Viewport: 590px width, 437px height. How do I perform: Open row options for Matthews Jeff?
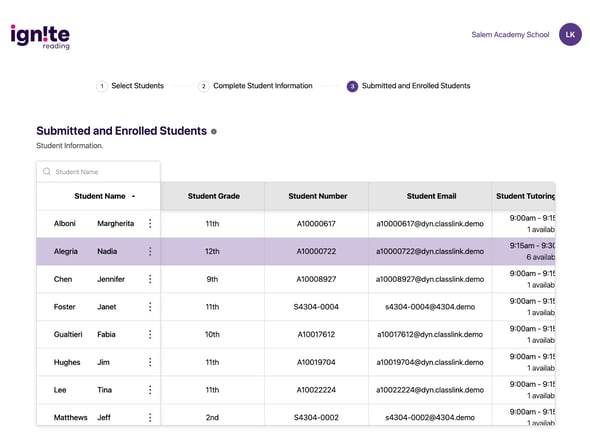tap(150, 417)
